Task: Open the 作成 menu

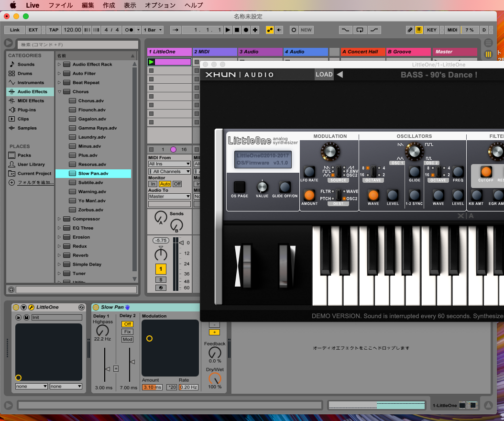Action: (x=109, y=5)
